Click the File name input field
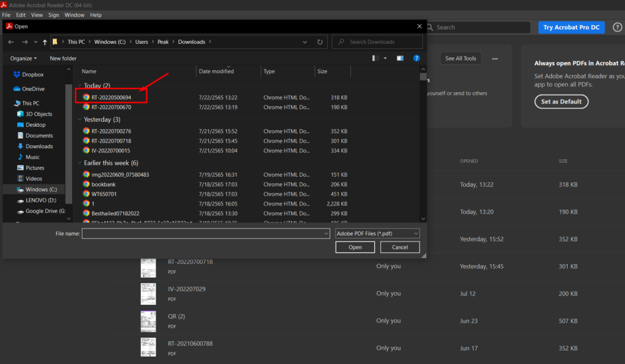Image resolution: width=625 pixels, height=364 pixels. click(x=201, y=233)
